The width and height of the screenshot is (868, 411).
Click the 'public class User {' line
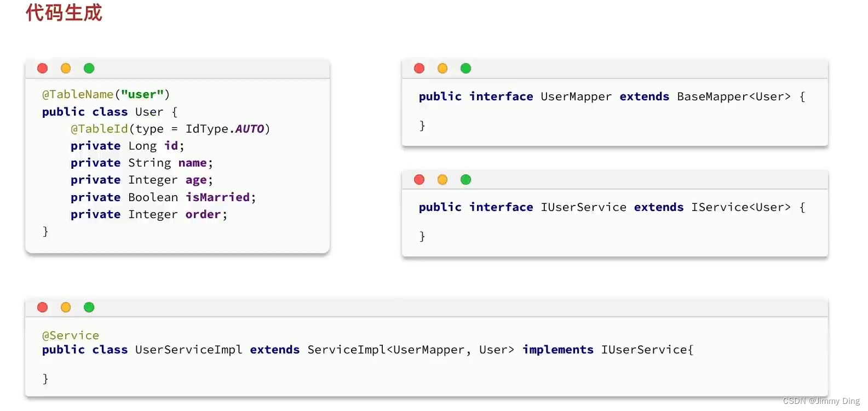[110, 112]
